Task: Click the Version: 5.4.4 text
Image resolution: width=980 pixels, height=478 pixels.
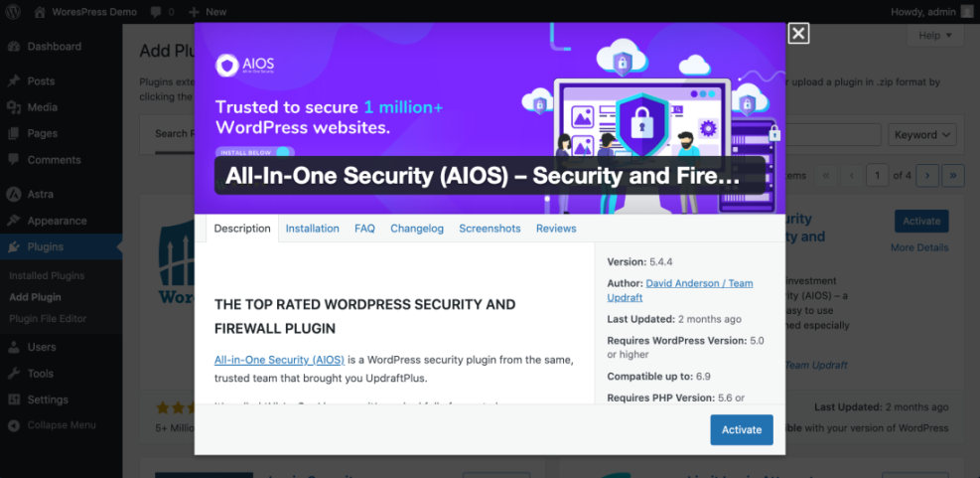Action: [x=640, y=262]
